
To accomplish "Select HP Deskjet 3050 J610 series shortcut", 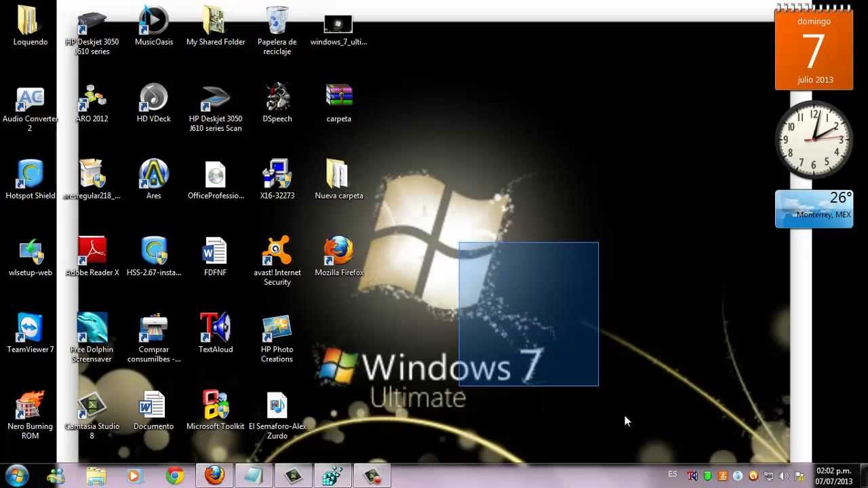I will pyautogui.click(x=92, y=31).
